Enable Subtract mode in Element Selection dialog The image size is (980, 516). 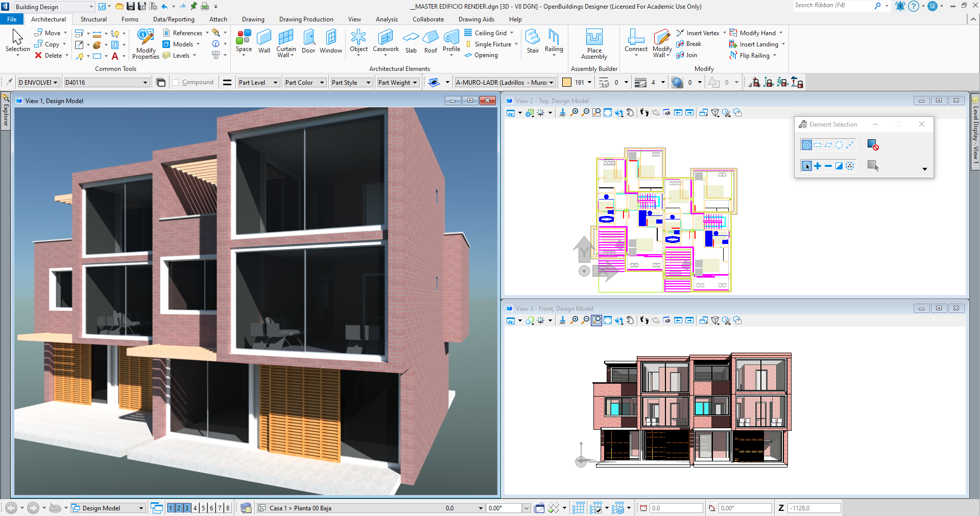tap(828, 166)
